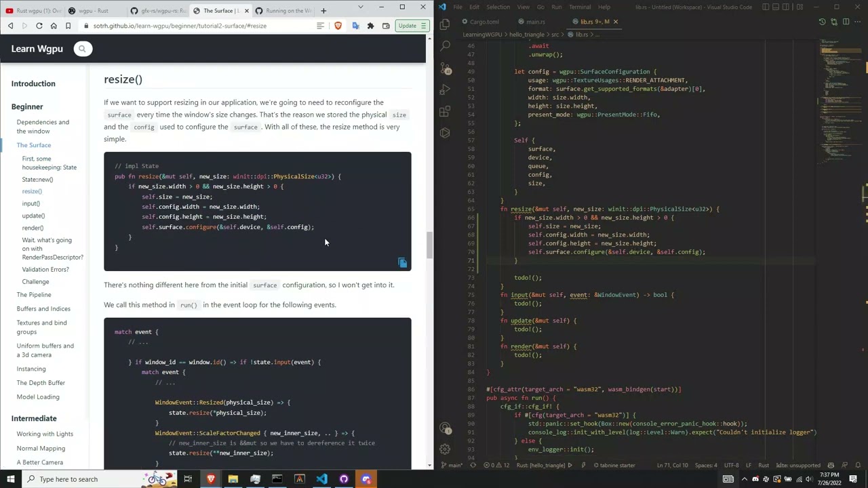Open The Pipeline chapter

(34, 295)
